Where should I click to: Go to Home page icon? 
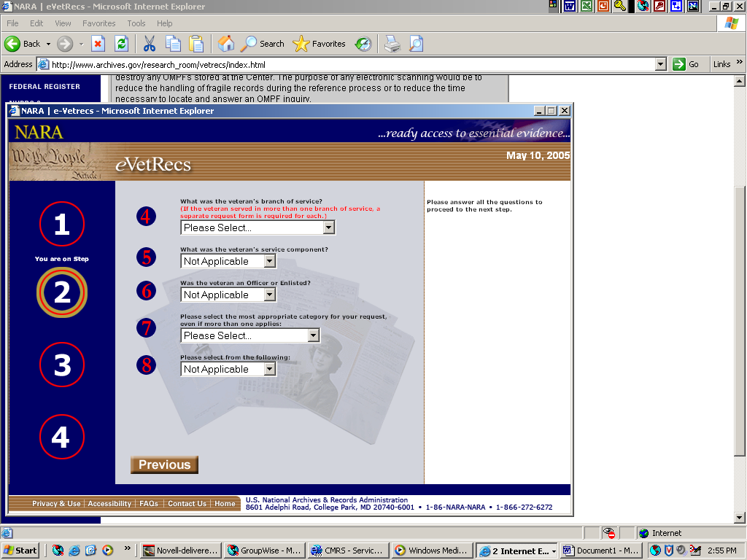point(226,44)
